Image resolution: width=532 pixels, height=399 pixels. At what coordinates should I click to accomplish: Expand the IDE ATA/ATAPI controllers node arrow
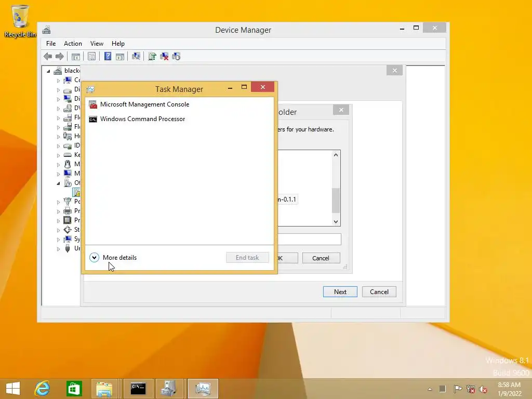[58, 146]
